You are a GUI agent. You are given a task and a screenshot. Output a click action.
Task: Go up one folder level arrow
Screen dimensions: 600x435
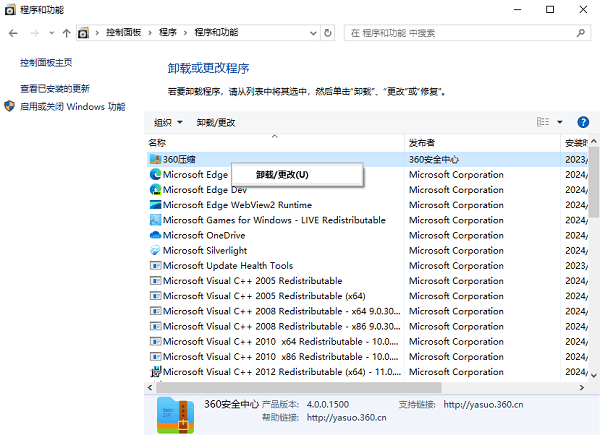pyautogui.click(x=66, y=33)
